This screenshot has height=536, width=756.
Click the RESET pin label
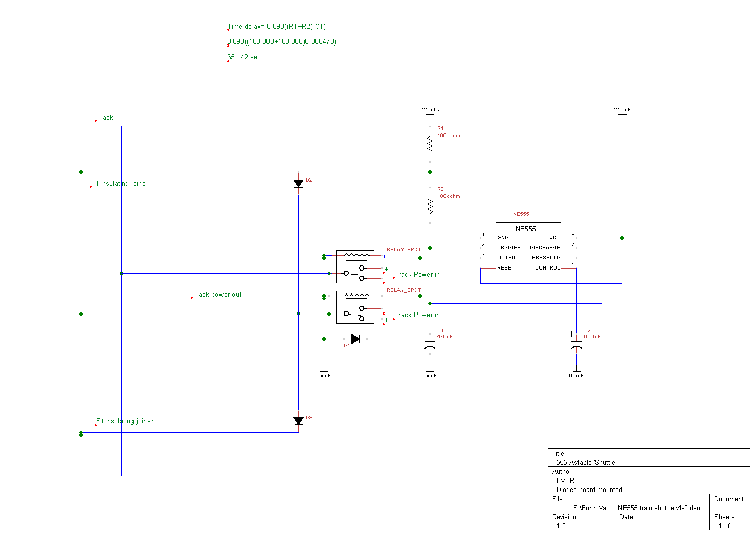[x=506, y=268]
